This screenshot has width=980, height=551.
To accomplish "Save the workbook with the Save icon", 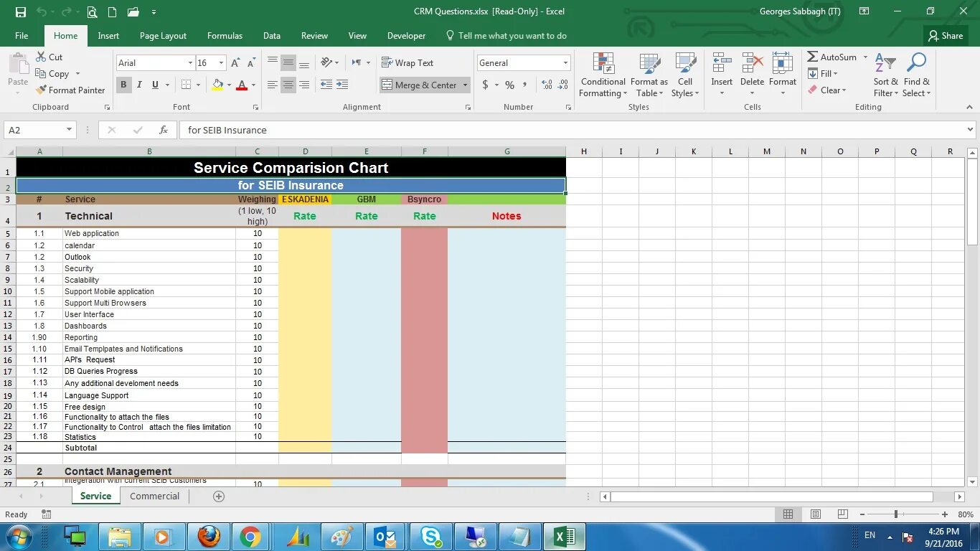I will 21,11.
